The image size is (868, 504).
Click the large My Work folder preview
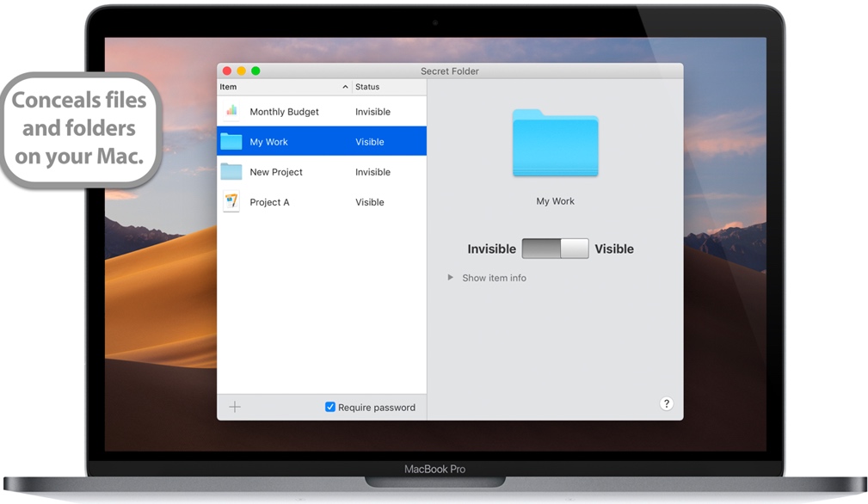point(555,144)
